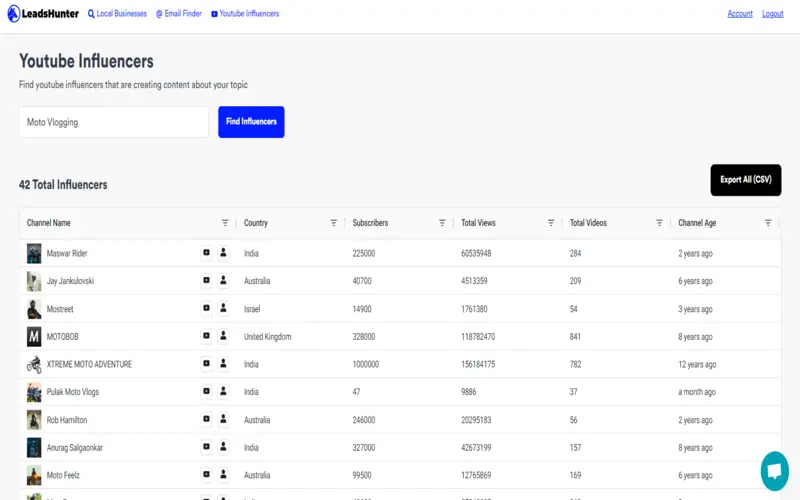View profile icon for XTREME MOTO ADVENTURE
The image size is (800, 500).
point(223,363)
